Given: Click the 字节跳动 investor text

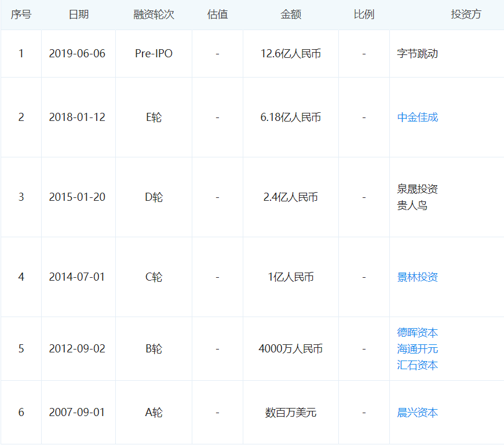Looking at the screenshot, I should (x=417, y=53).
